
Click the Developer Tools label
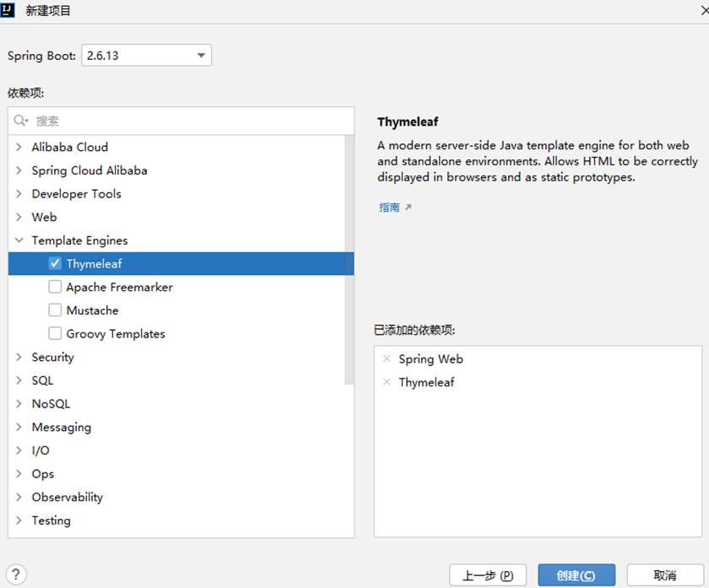77,193
